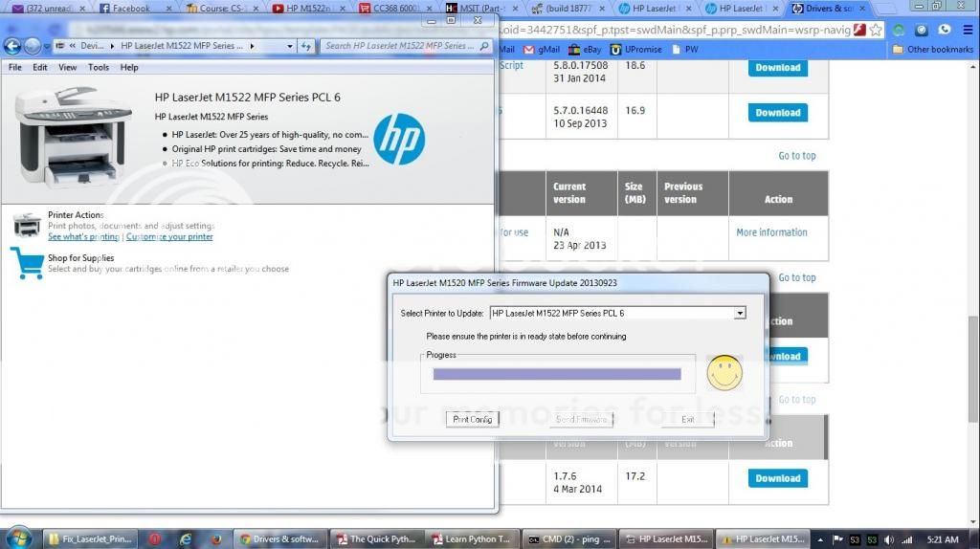The image size is (980, 549).
Task: Click the firmware update progress bar
Action: [x=557, y=374]
